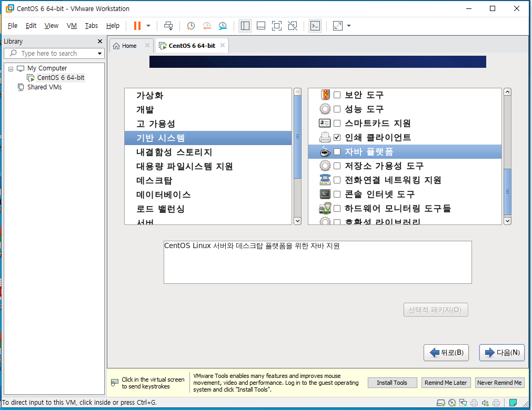This screenshot has width=532, height=410.
Task: Click the stretch guest display icon
Action: click(338, 26)
